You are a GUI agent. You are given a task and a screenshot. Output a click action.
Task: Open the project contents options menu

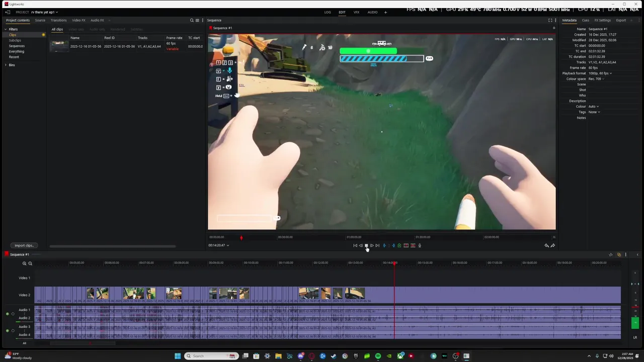coord(202,20)
